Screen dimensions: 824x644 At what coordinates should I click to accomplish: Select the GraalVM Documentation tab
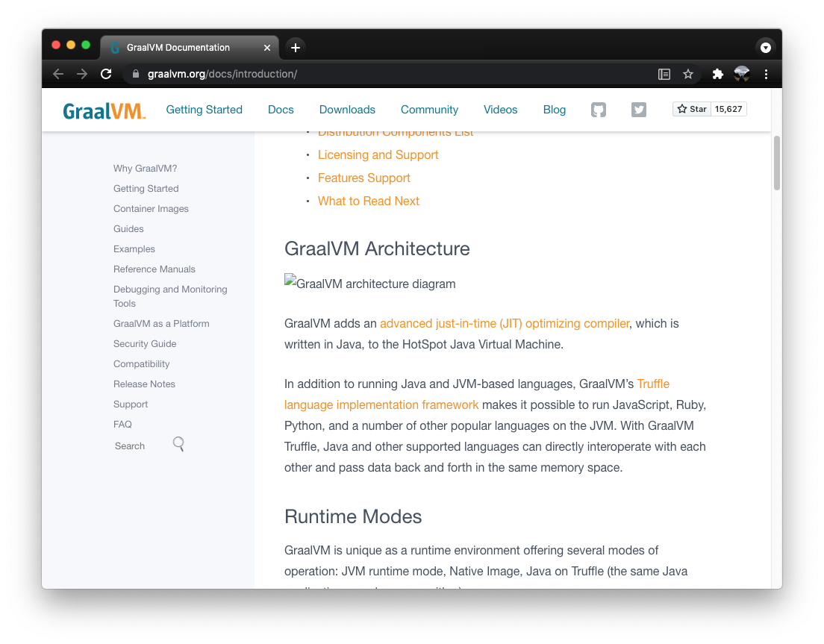pyautogui.click(x=189, y=48)
